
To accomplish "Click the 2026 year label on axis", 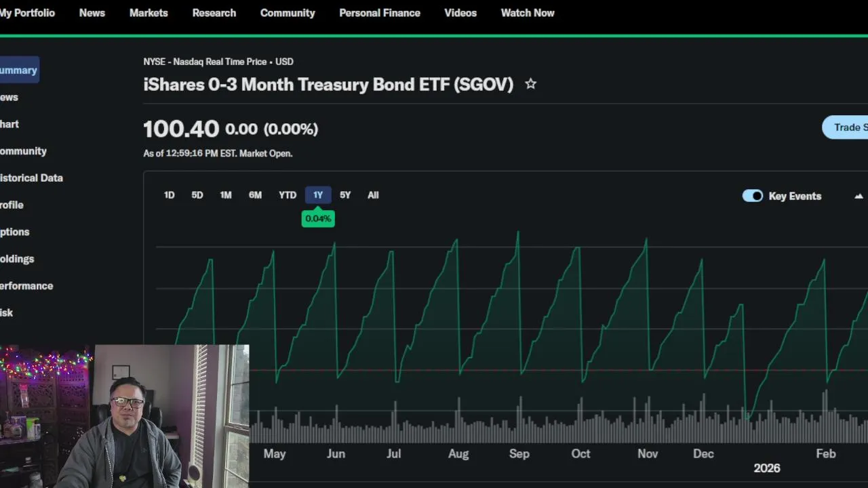I will click(x=767, y=468).
